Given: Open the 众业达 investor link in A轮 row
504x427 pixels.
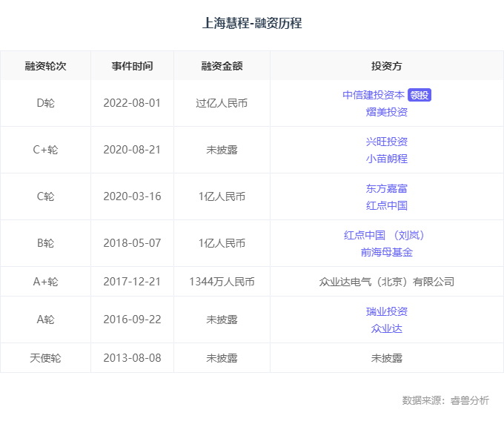Looking at the screenshot, I should [x=387, y=328].
